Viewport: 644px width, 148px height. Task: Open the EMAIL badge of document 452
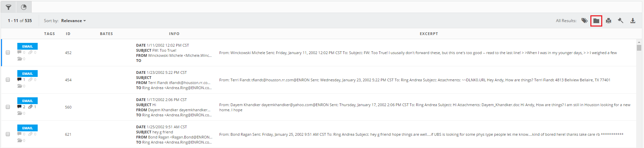pos(27,46)
